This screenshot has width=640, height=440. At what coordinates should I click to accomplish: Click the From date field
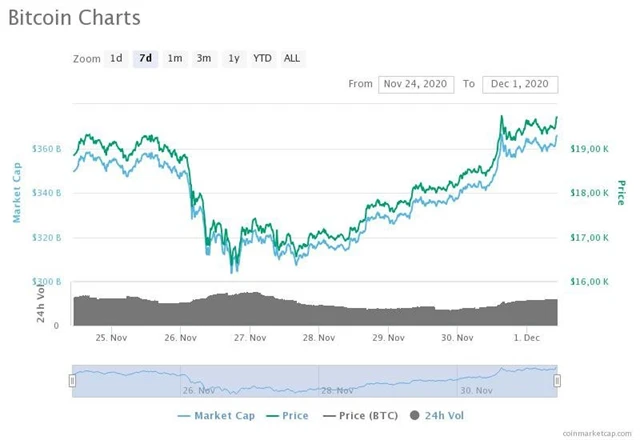(416, 84)
